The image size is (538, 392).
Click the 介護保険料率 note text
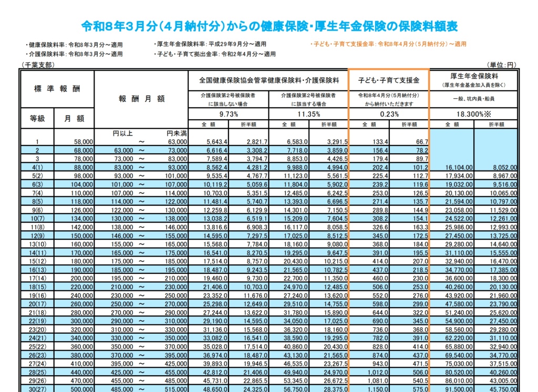(x=74, y=54)
